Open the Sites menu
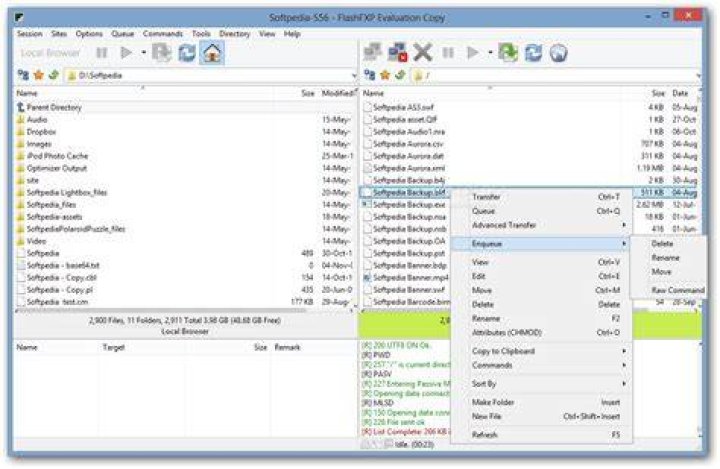Image resolution: width=720 pixels, height=469 pixels. click(x=59, y=34)
